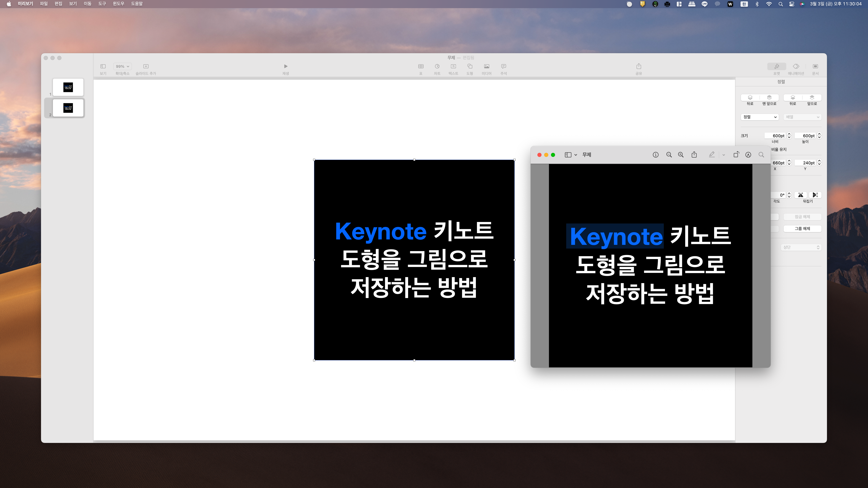Click the search magnifier in Preview toolbar
The width and height of the screenshot is (868, 488).
pyautogui.click(x=761, y=155)
